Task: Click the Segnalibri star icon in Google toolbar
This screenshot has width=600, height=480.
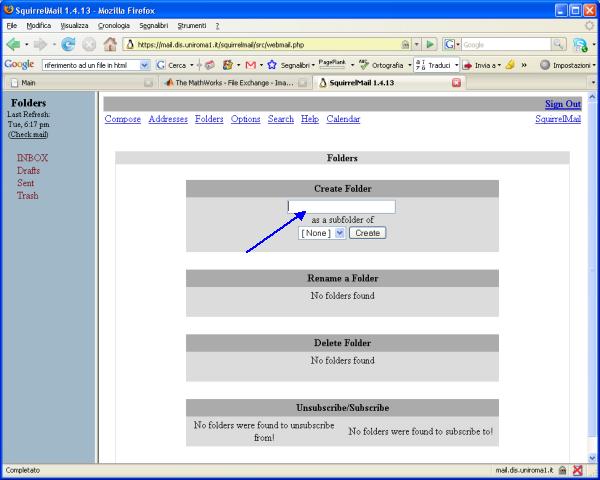Action: [271, 64]
